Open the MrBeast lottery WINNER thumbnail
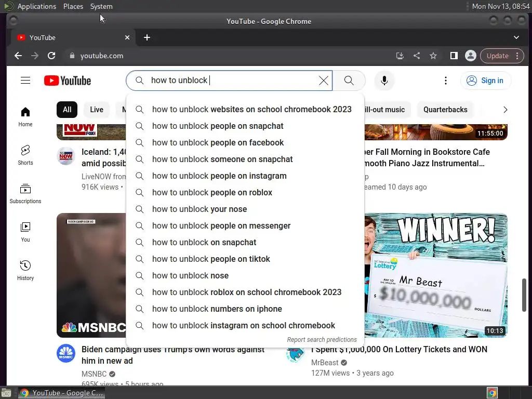This screenshot has width=532, height=399. [436, 275]
